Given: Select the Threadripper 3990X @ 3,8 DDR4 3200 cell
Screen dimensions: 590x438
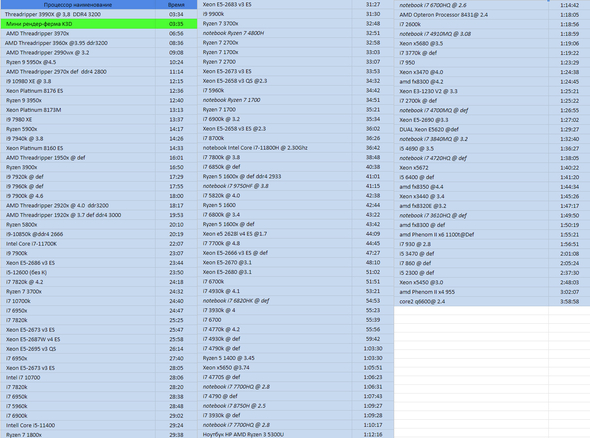Looking at the screenshot, I should (x=78, y=14).
